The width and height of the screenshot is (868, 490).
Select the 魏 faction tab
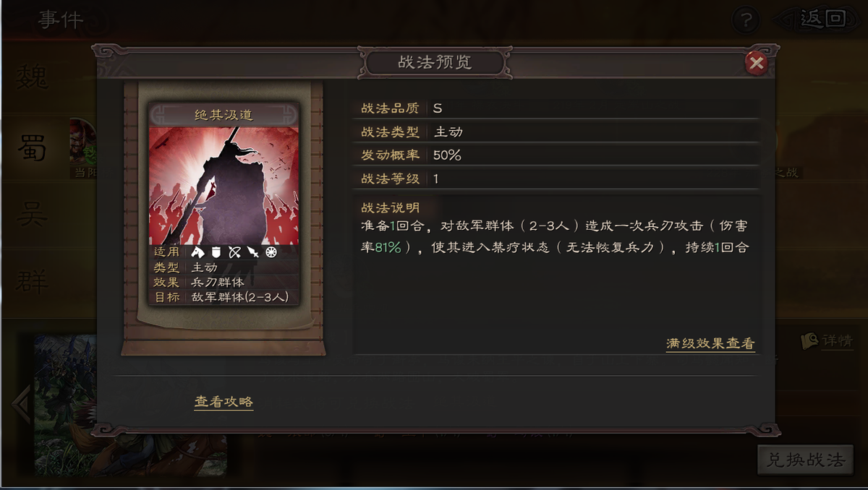32,77
